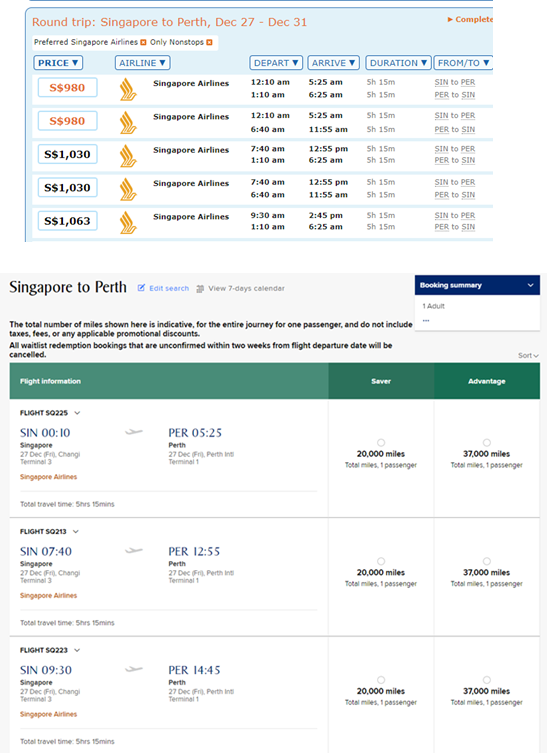Select Advantage 37,000 miles for SQ213
This screenshot has width=547, height=753.
click(486, 561)
